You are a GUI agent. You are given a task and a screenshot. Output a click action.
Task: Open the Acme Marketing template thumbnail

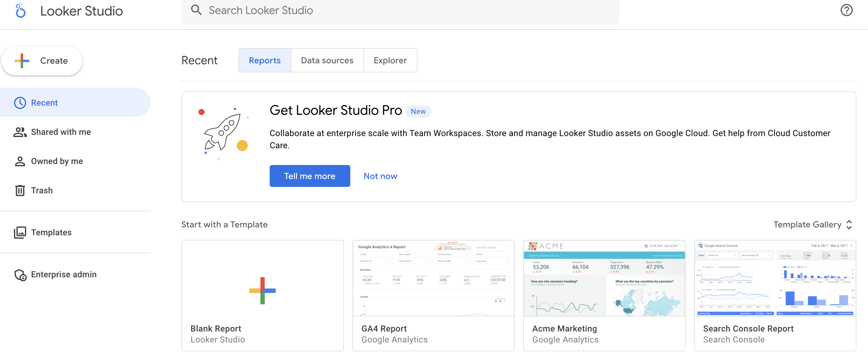click(x=604, y=279)
